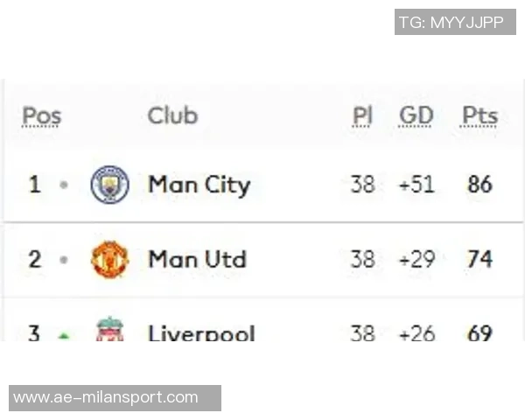Click the Manchester City club crest
This screenshot has height=420, width=525.
click(x=110, y=185)
